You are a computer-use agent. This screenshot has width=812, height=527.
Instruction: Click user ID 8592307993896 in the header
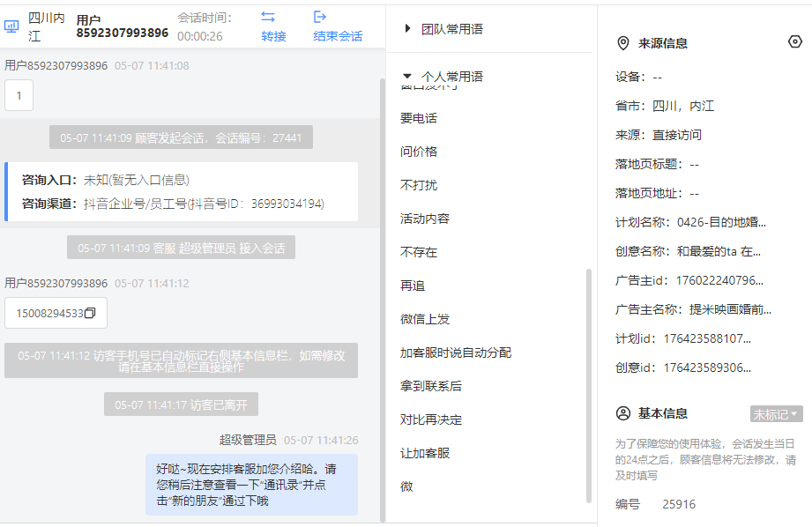tap(123, 33)
